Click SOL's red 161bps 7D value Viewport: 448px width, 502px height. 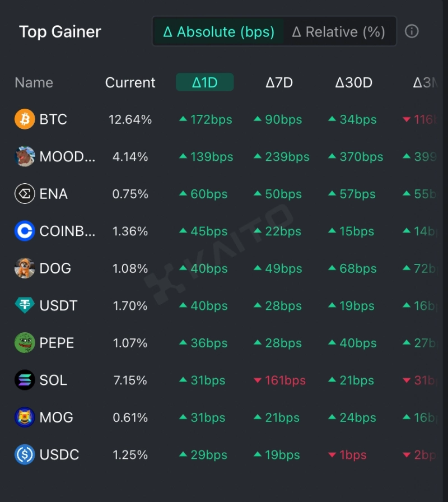(x=279, y=380)
